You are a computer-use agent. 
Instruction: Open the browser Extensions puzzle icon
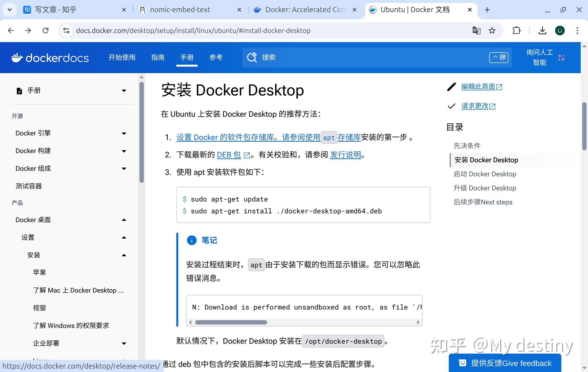(x=516, y=30)
